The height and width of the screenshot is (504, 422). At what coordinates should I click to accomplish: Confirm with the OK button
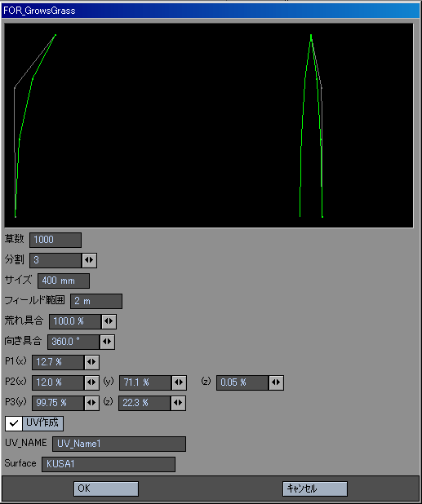(106, 489)
